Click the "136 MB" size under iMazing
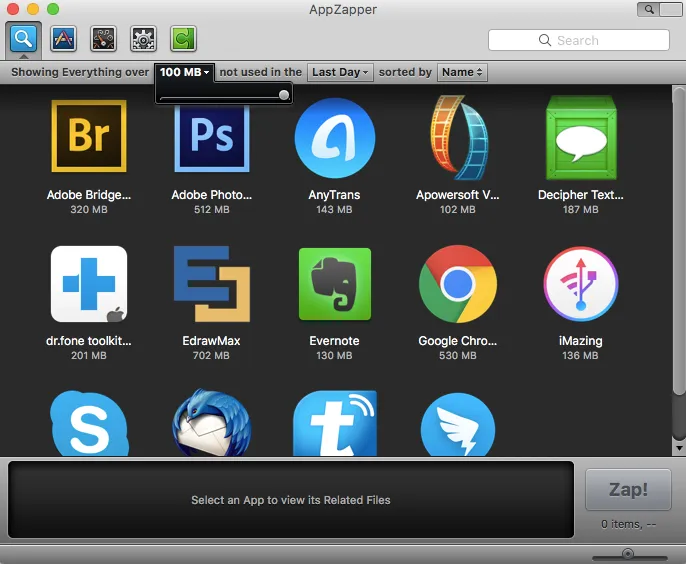The height and width of the screenshot is (564, 686). 580,355
